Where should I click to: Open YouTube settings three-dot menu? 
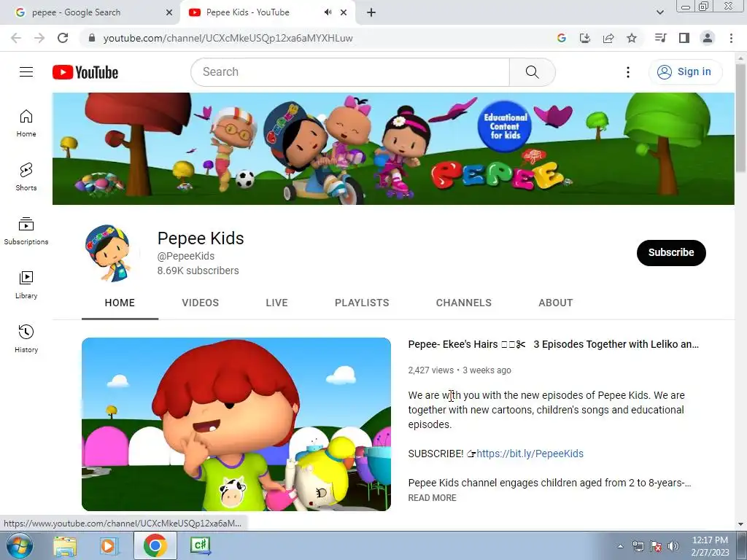coord(628,72)
